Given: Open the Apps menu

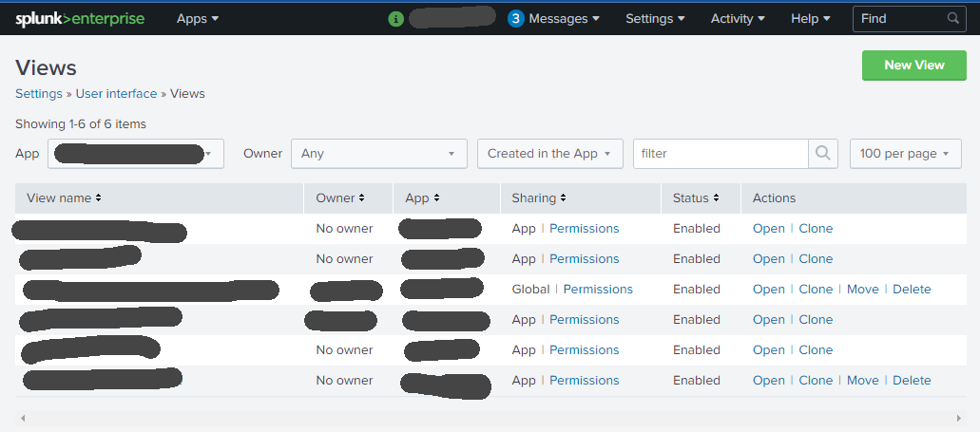Looking at the screenshot, I should click(198, 19).
